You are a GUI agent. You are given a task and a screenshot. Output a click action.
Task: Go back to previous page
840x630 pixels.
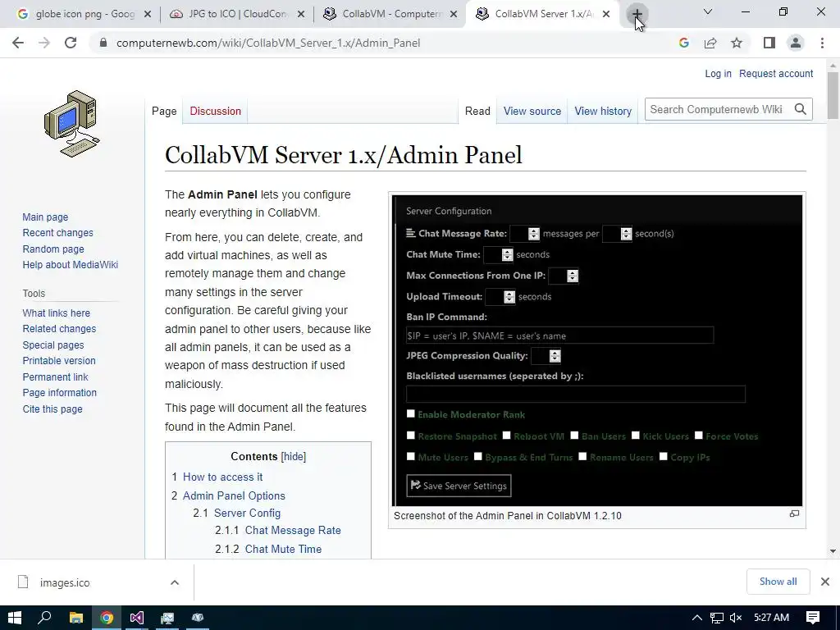(x=18, y=43)
